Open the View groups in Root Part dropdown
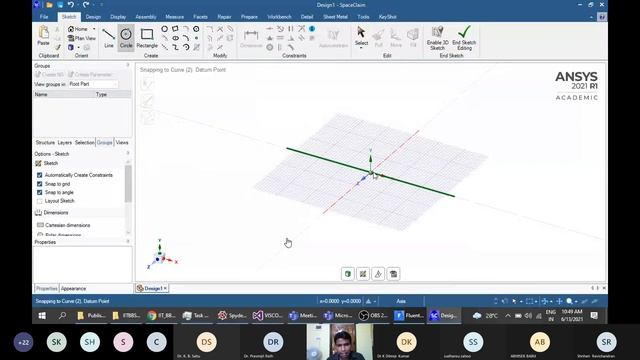 (93, 84)
